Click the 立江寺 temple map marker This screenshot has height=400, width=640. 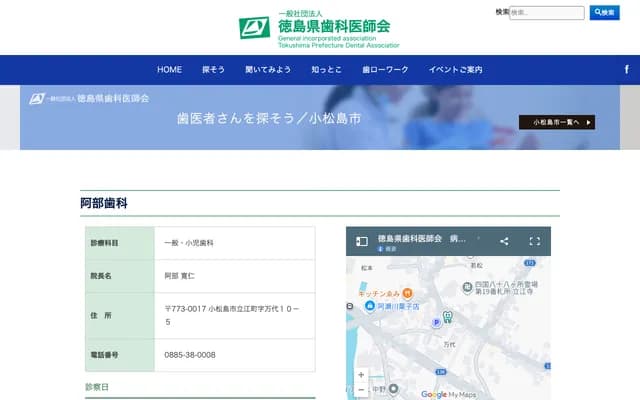(x=467, y=287)
